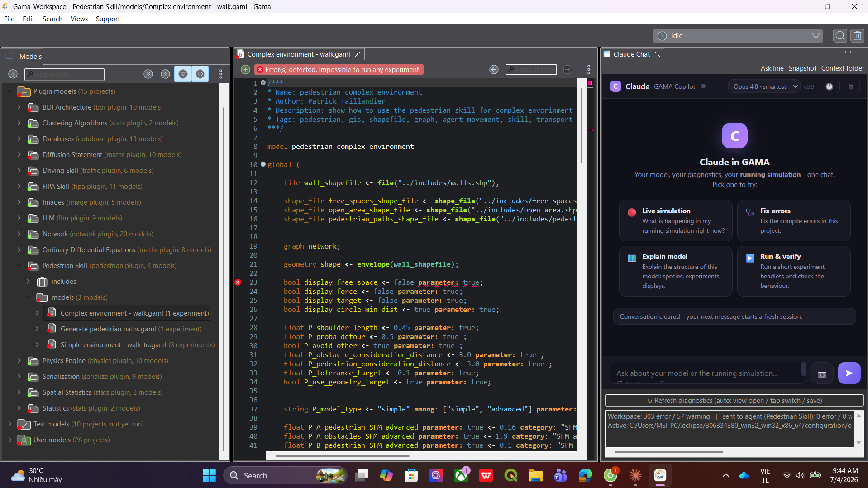The height and width of the screenshot is (488, 868).
Task: Fold the header comment at line 1
Action: (x=263, y=83)
